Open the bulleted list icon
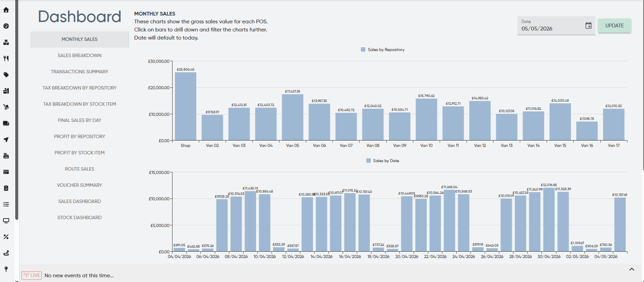 (x=6, y=204)
